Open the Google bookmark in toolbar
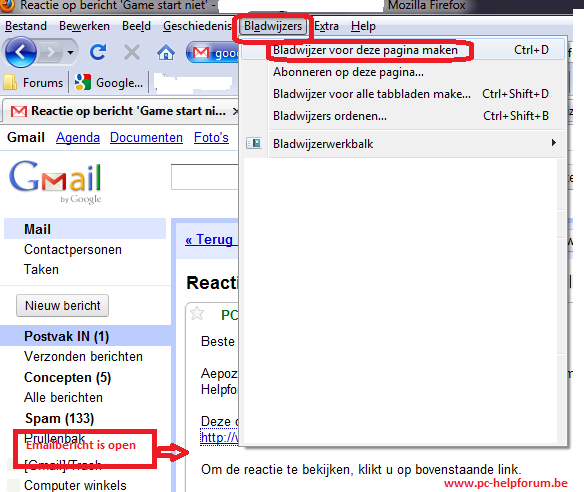Viewport: 584px width, 492px height. (x=108, y=82)
